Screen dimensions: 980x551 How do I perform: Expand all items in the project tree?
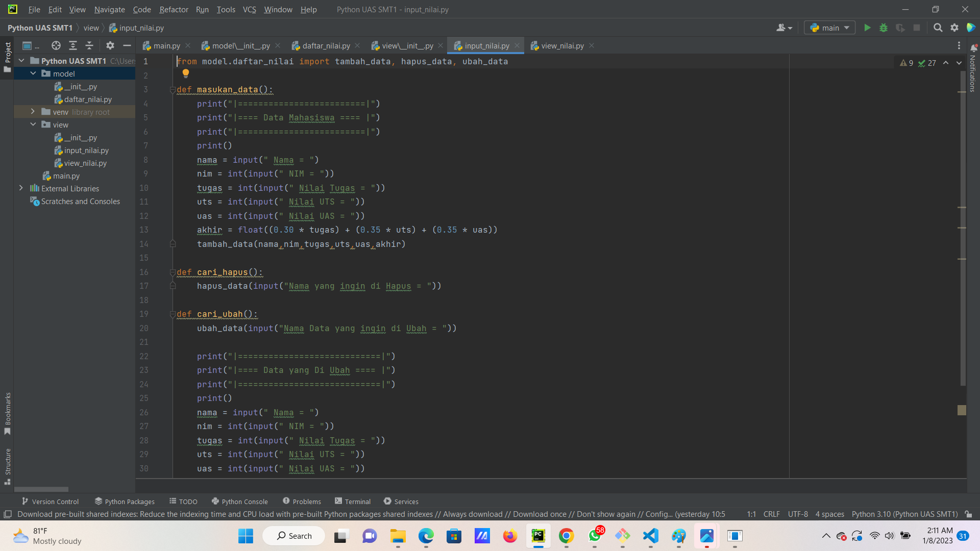coord(73,45)
